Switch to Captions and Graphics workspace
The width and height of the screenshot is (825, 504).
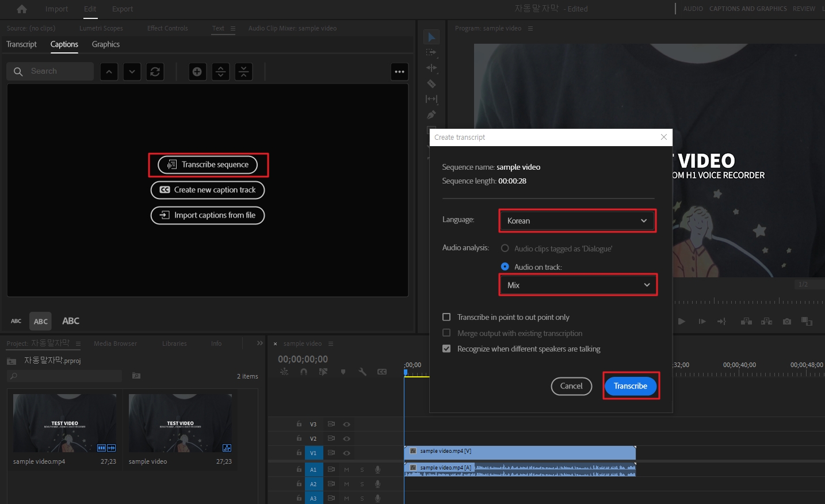click(748, 9)
